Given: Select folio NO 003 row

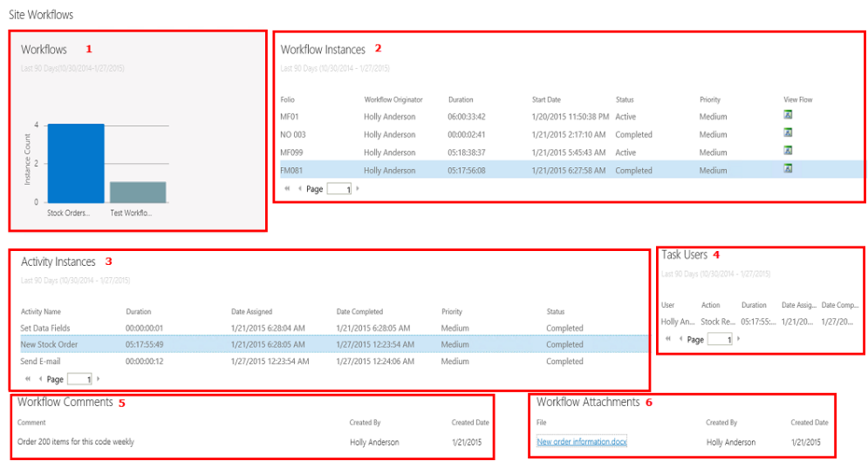Looking at the screenshot, I should pos(571,134).
